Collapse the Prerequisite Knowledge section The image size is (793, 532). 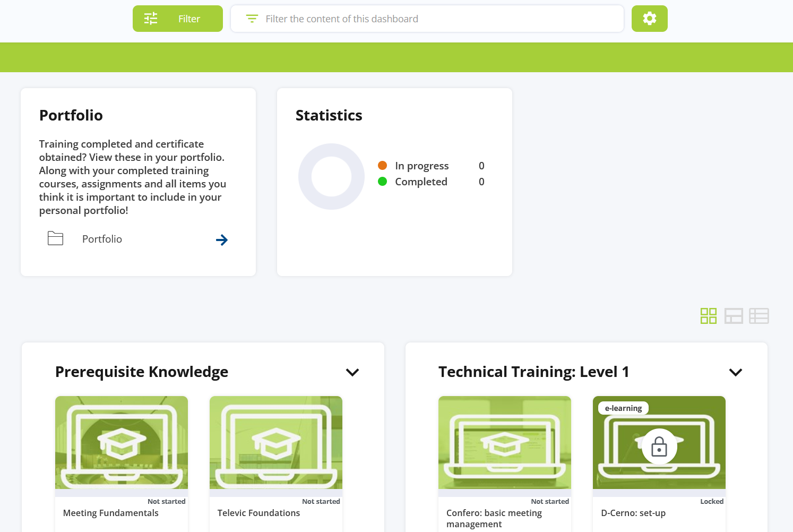(352, 372)
